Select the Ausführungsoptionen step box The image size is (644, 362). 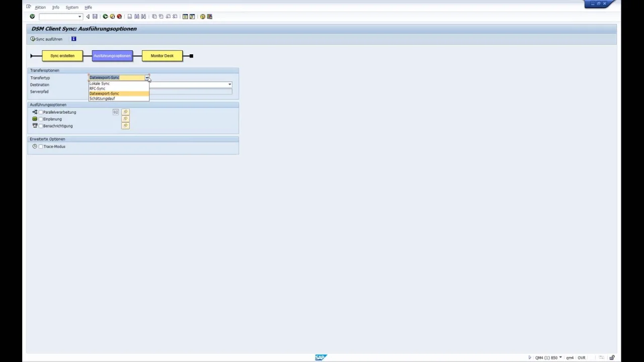112,56
